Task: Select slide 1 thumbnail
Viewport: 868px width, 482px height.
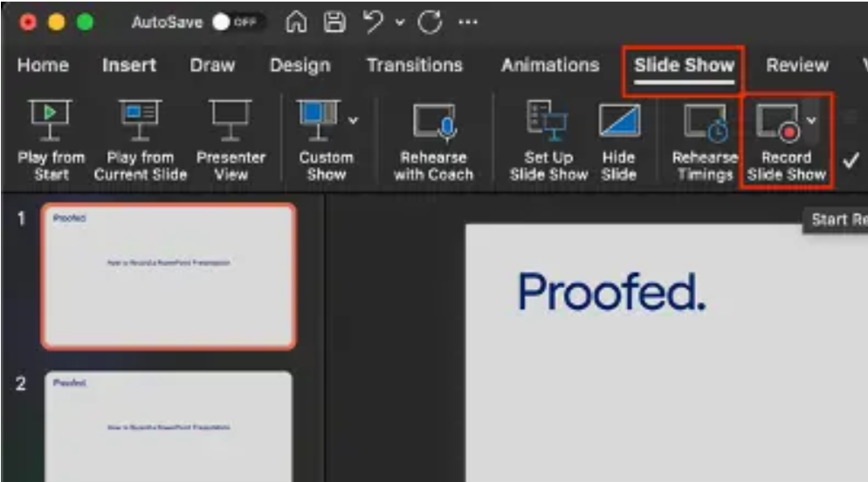Action: click(169, 276)
